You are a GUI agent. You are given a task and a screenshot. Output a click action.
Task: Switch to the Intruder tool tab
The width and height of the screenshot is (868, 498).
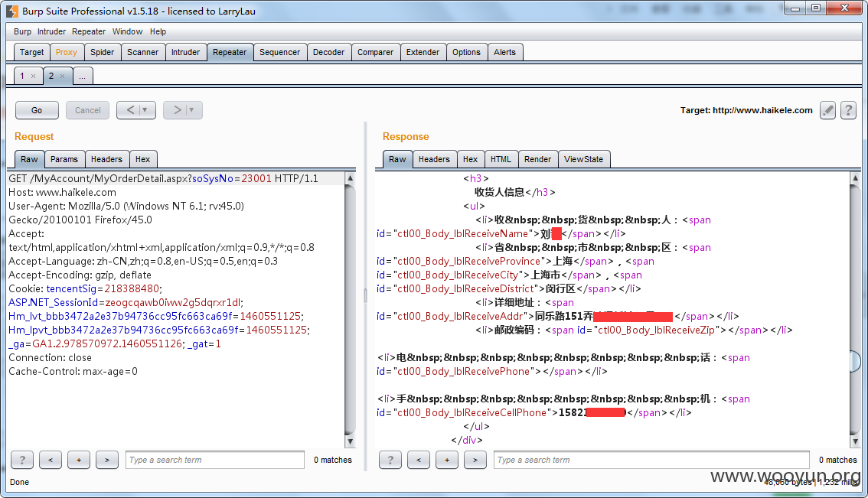pos(185,52)
